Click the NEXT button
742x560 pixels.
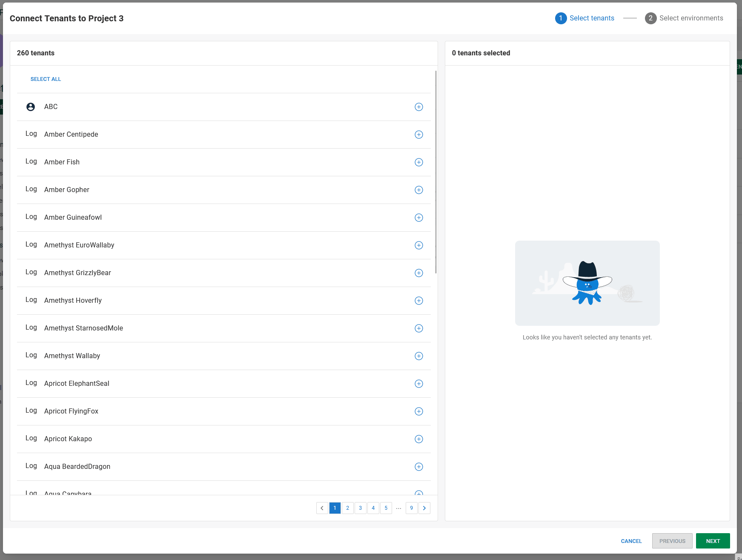pos(713,541)
